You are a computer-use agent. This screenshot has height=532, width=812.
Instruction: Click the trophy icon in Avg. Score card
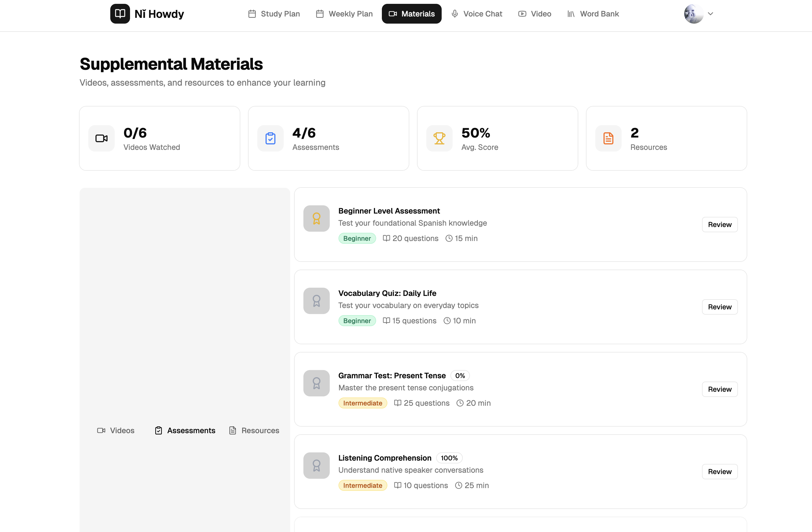pyautogui.click(x=439, y=138)
